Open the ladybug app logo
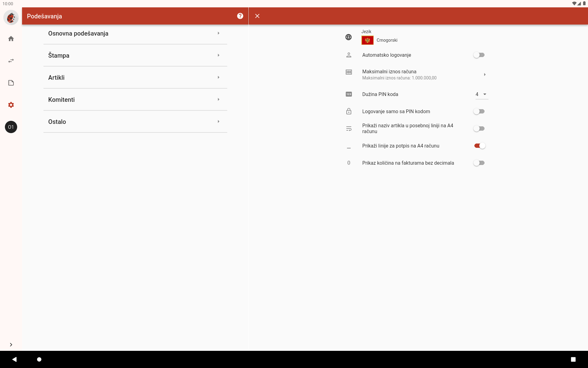This screenshot has height=368, width=588. (x=11, y=17)
